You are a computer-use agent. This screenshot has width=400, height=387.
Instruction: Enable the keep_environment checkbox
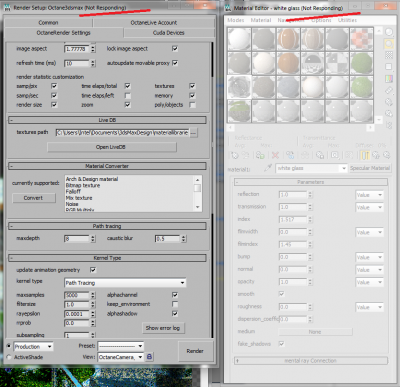pyautogui.click(x=175, y=304)
